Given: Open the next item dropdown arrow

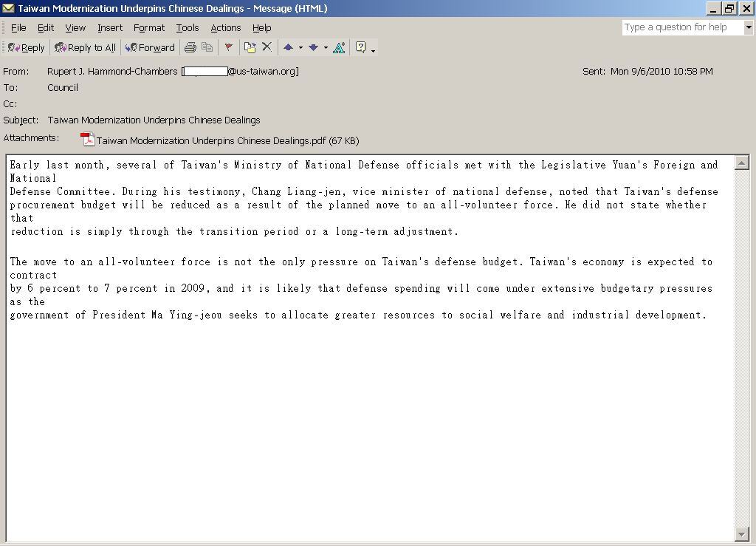Looking at the screenshot, I should click(326, 48).
